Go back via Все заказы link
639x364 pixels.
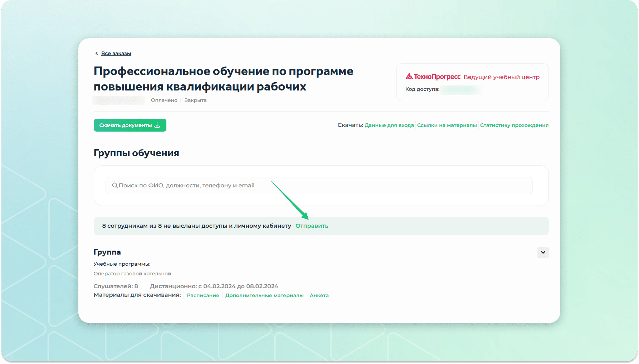click(116, 53)
